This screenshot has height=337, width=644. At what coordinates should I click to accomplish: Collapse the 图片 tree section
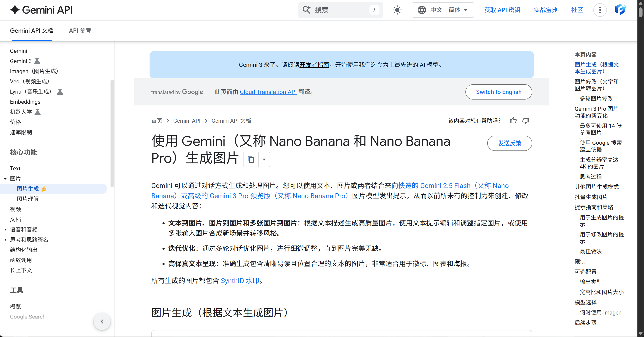(x=5, y=179)
